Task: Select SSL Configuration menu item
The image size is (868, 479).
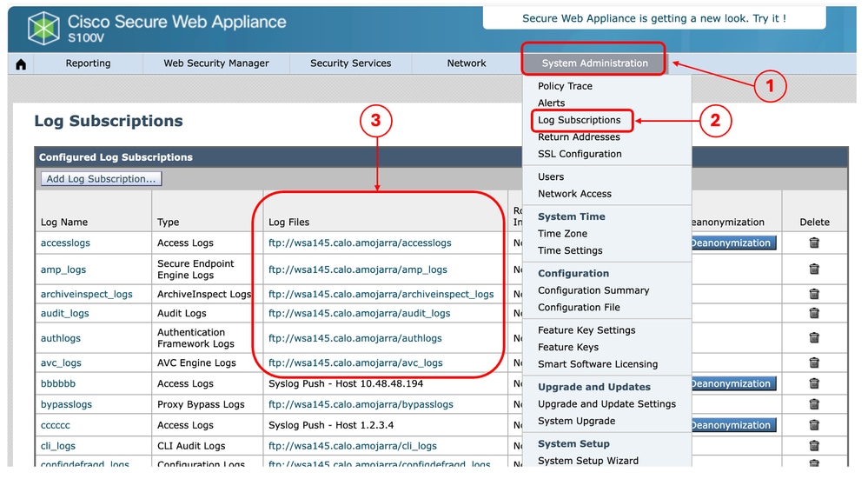Action: click(580, 154)
